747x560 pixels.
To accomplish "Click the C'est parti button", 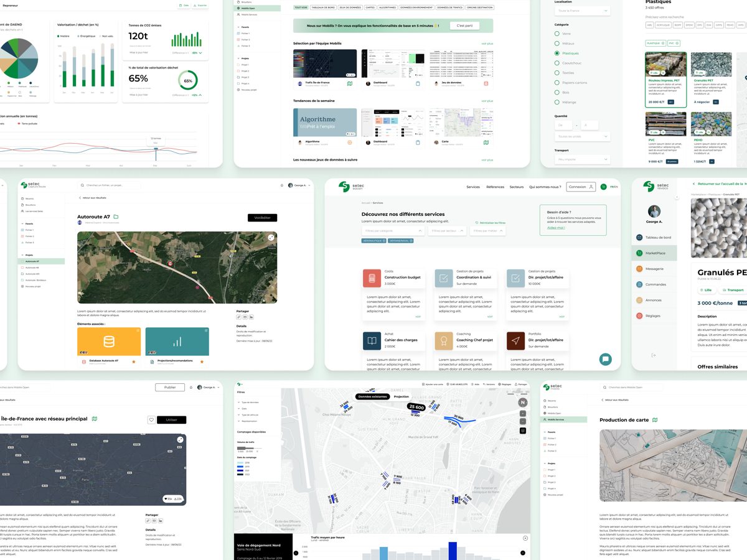I will coord(464,26).
